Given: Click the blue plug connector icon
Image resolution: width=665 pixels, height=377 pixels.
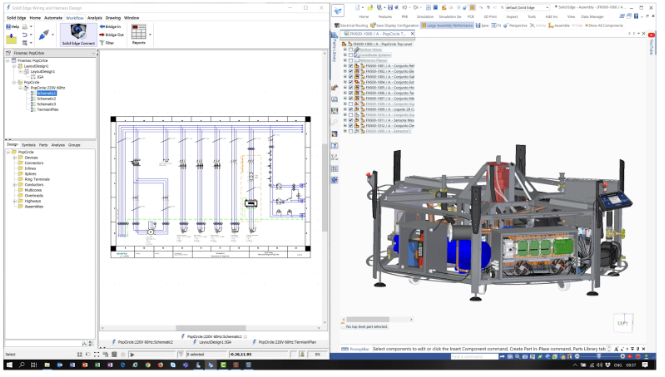Looking at the screenshot, I should tap(43, 35).
